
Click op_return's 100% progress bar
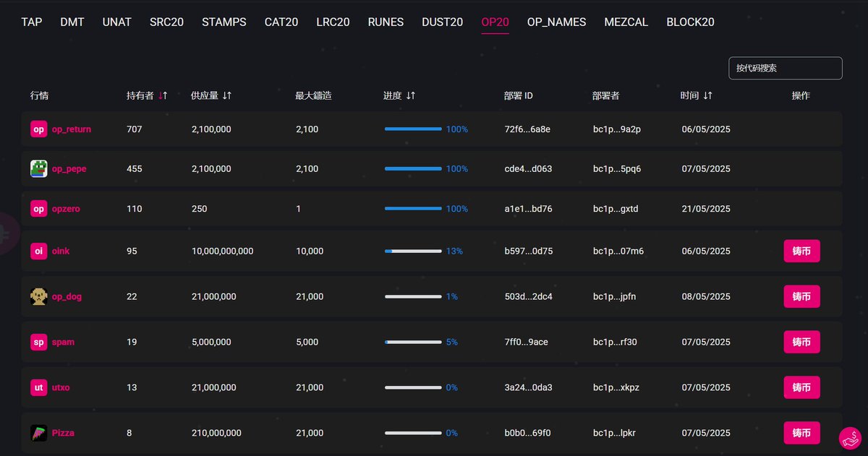[x=413, y=129]
